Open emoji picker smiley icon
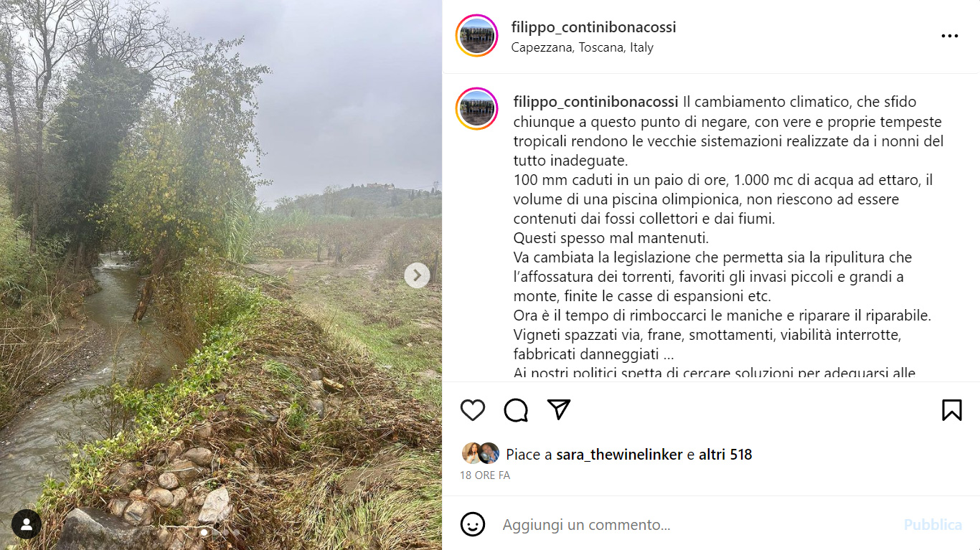The width and height of the screenshot is (980, 550). pos(473,524)
